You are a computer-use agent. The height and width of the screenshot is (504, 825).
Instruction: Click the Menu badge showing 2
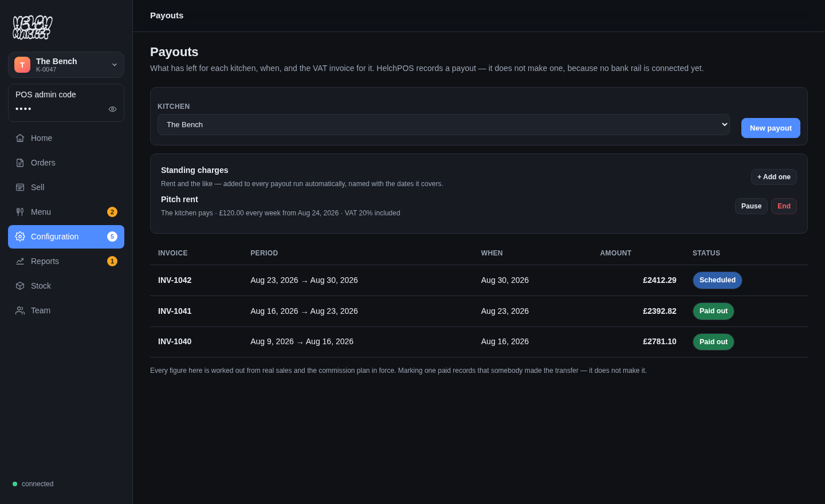(112, 212)
